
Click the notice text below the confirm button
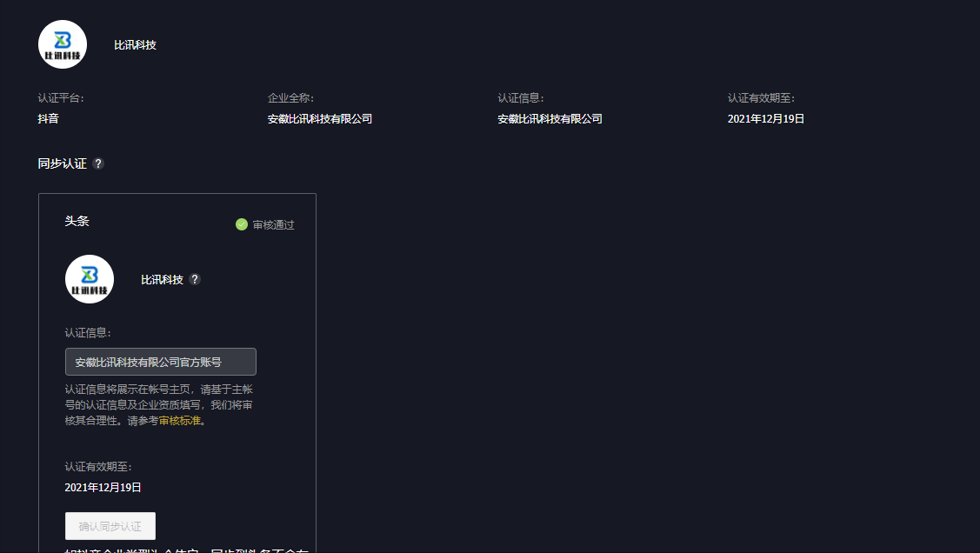pyautogui.click(x=174, y=550)
